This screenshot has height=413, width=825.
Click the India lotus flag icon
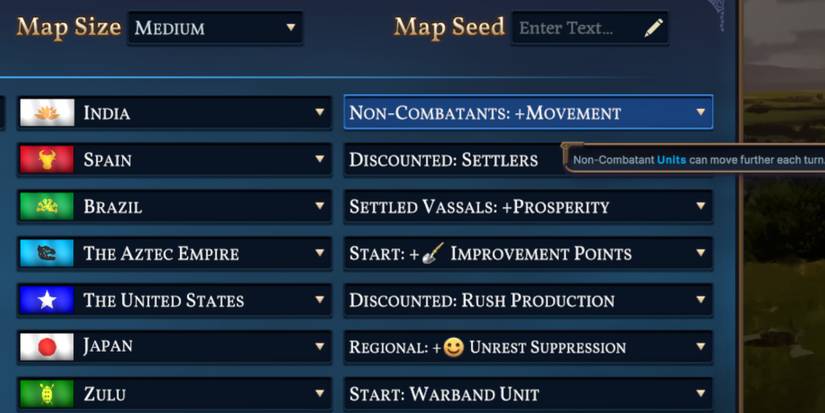[x=46, y=113]
